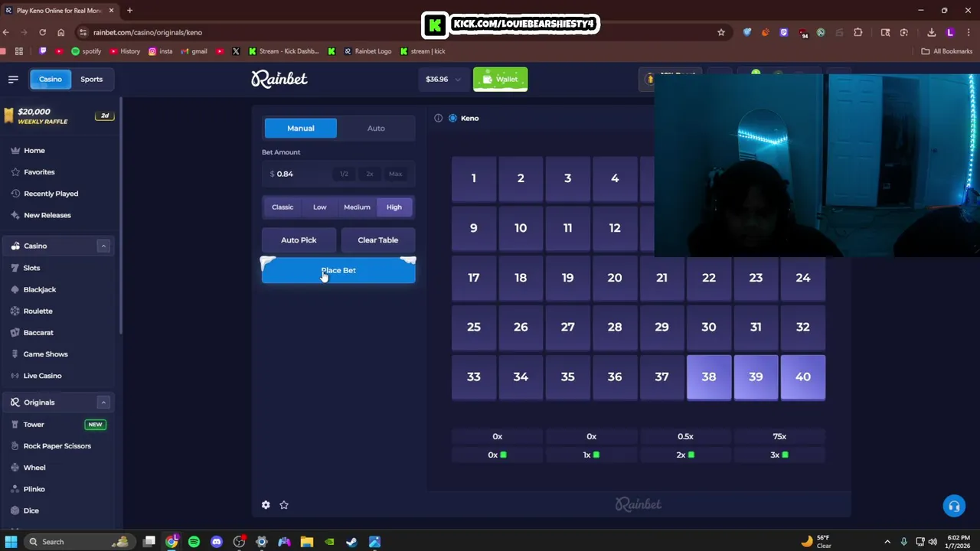Select the Manual betting tab

(300, 128)
